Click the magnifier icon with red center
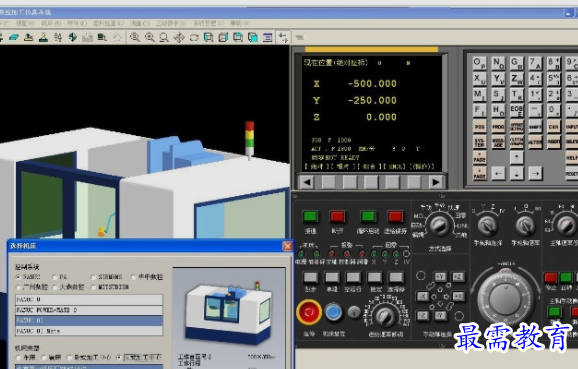The width and height of the screenshot is (578, 369). [149, 37]
